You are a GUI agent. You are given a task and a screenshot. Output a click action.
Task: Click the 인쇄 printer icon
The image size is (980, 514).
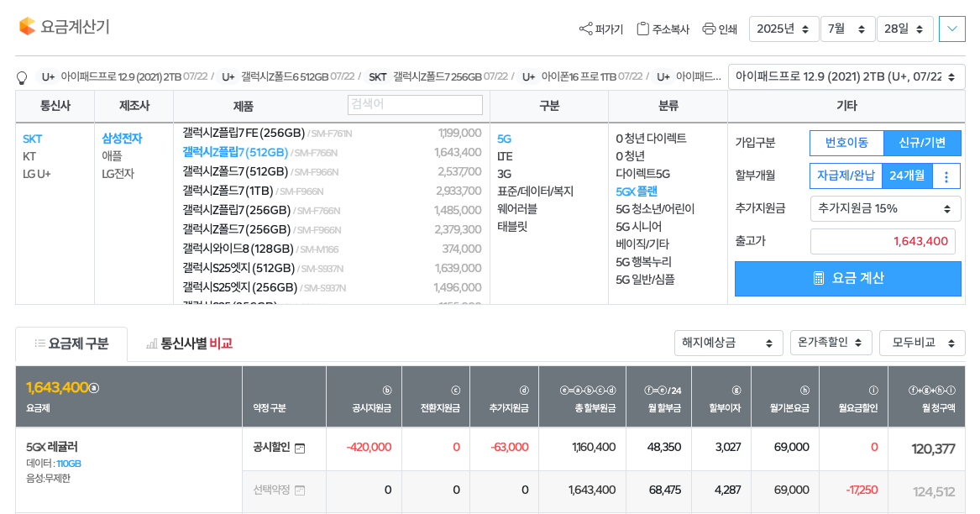pos(709,29)
